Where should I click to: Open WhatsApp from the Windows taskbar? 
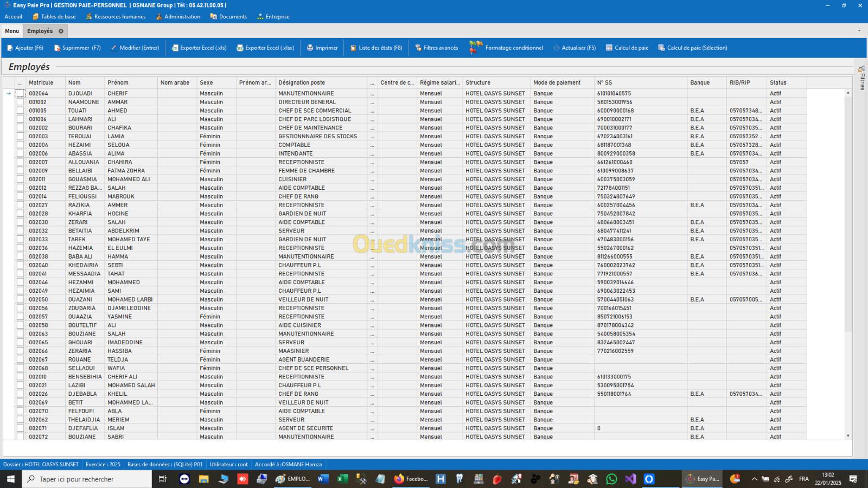[611, 479]
